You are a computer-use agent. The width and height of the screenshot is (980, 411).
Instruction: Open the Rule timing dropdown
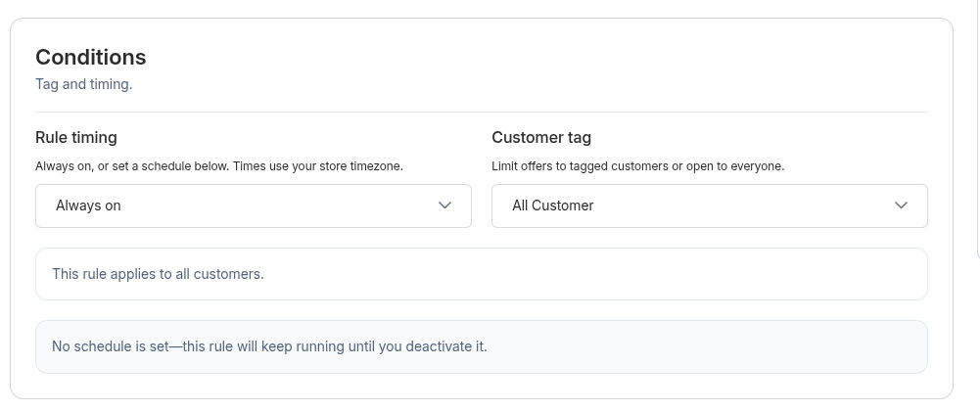click(254, 205)
